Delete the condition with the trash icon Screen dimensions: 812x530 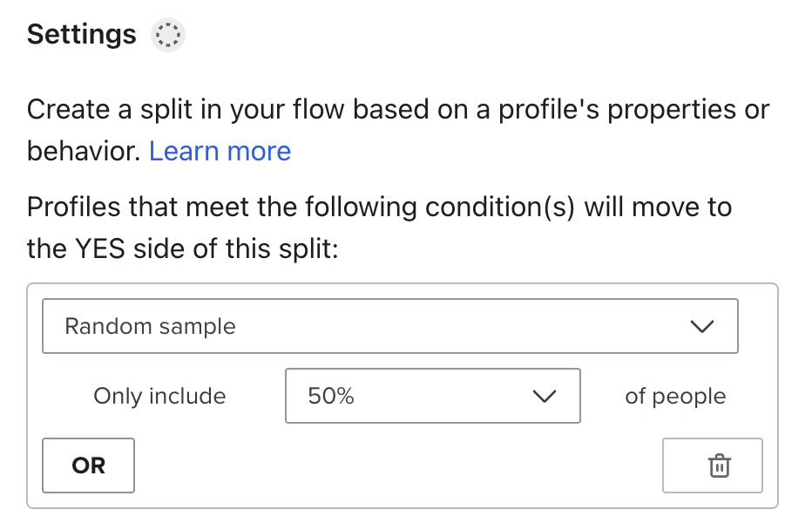point(719,466)
